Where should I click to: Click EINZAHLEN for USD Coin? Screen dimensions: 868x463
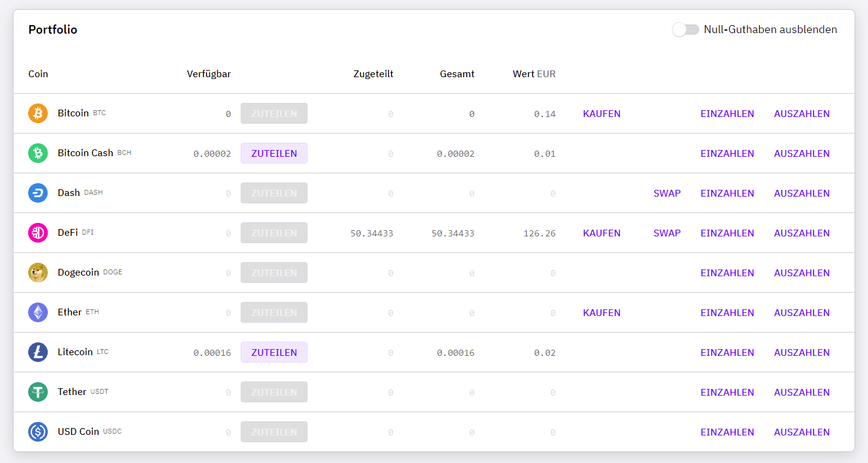pos(727,432)
